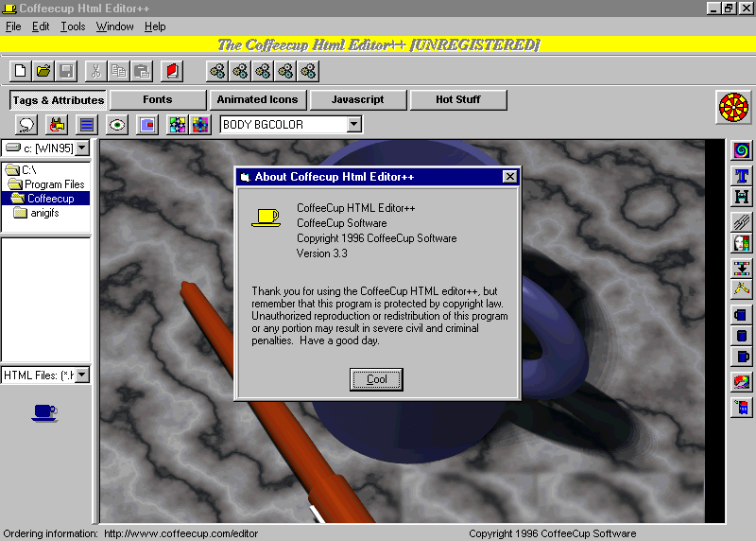Image resolution: width=756 pixels, height=541 pixels.
Task: Click the Copyright 1996 CoffeeCup Software status text
Action: (553, 533)
